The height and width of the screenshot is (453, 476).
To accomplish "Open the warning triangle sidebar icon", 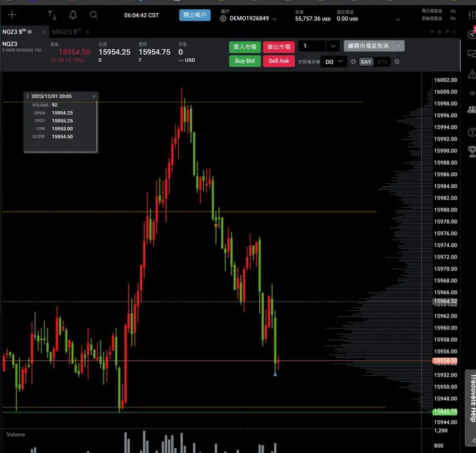I will coord(471,74).
